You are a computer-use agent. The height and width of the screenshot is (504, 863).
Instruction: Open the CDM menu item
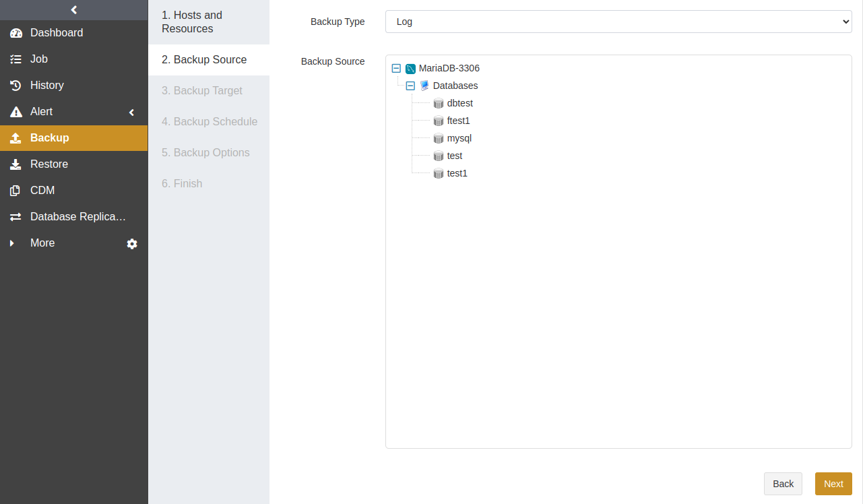[x=74, y=191]
